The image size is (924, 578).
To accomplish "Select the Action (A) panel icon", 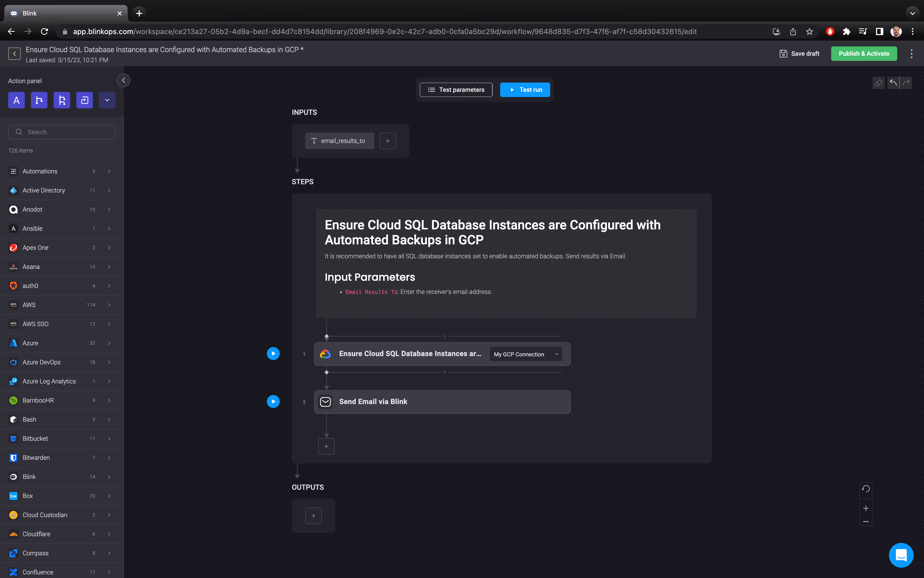I will click(x=16, y=100).
